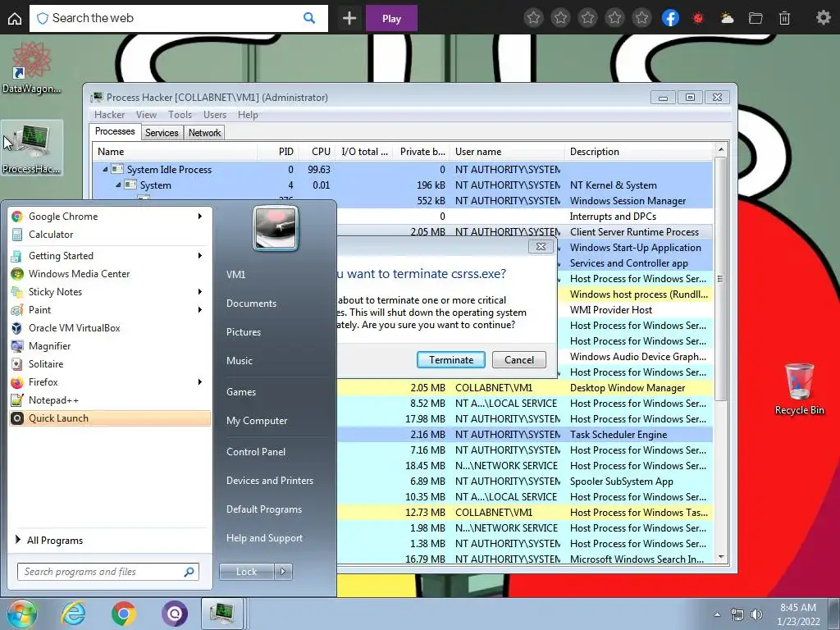This screenshot has height=630, width=840.
Task: Collapse the System process tree node
Action: (118, 185)
